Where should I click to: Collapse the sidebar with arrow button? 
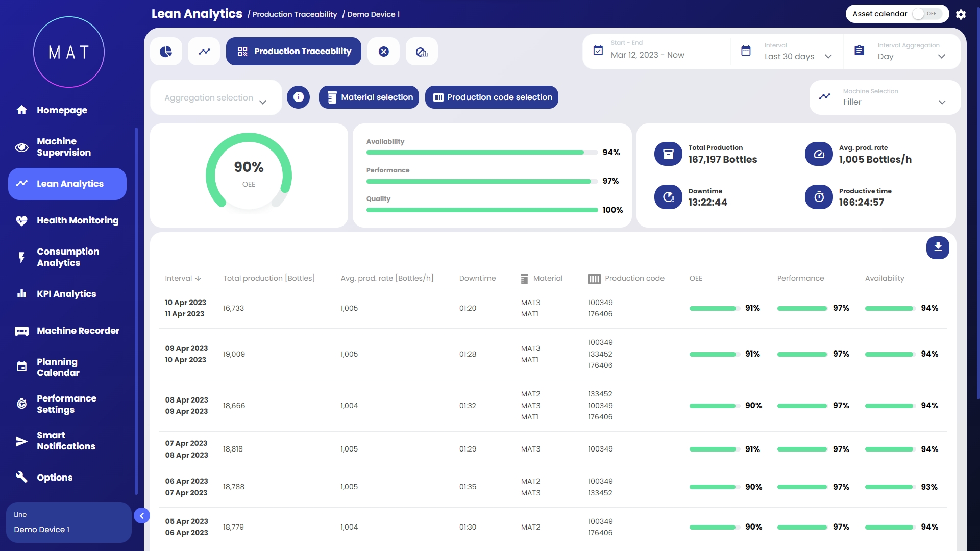click(142, 516)
